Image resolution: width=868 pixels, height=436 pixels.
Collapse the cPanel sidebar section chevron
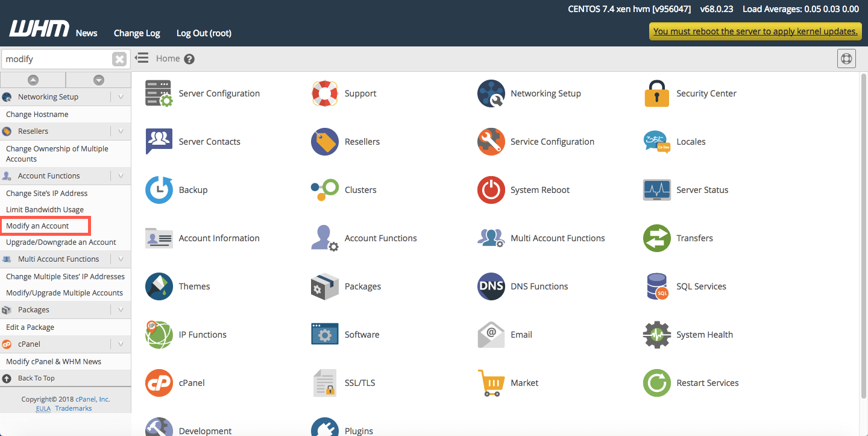[x=121, y=344]
